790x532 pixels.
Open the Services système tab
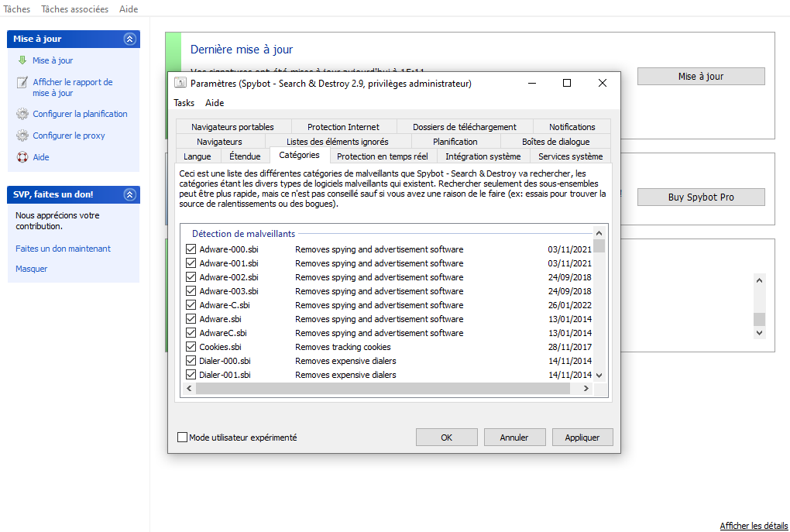[570, 156]
